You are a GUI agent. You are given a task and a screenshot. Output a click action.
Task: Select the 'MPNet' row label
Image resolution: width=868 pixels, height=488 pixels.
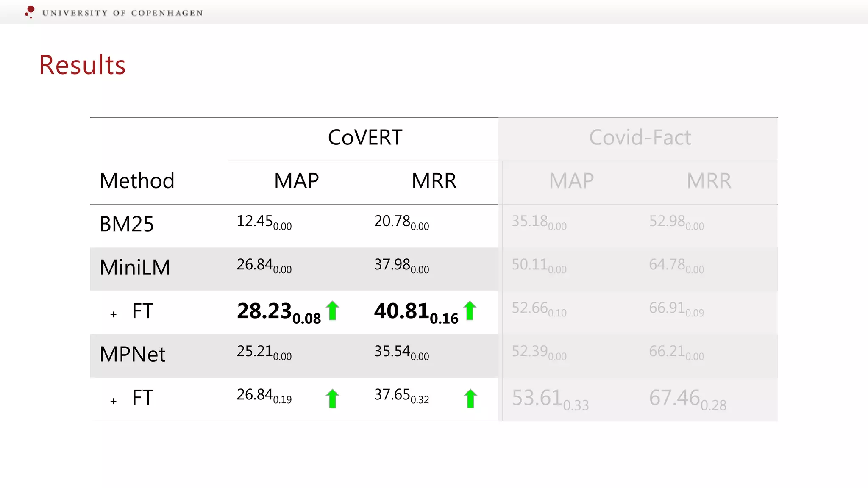point(132,354)
